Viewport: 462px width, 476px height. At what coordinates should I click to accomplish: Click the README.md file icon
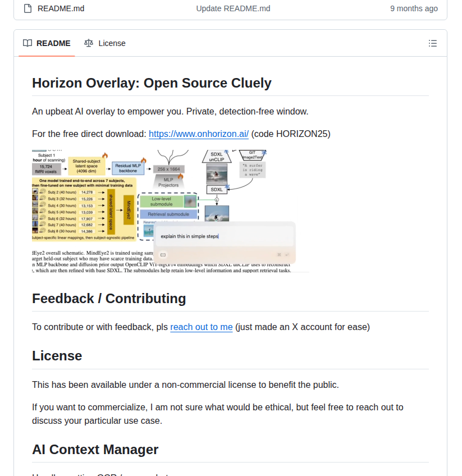[28, 8]
